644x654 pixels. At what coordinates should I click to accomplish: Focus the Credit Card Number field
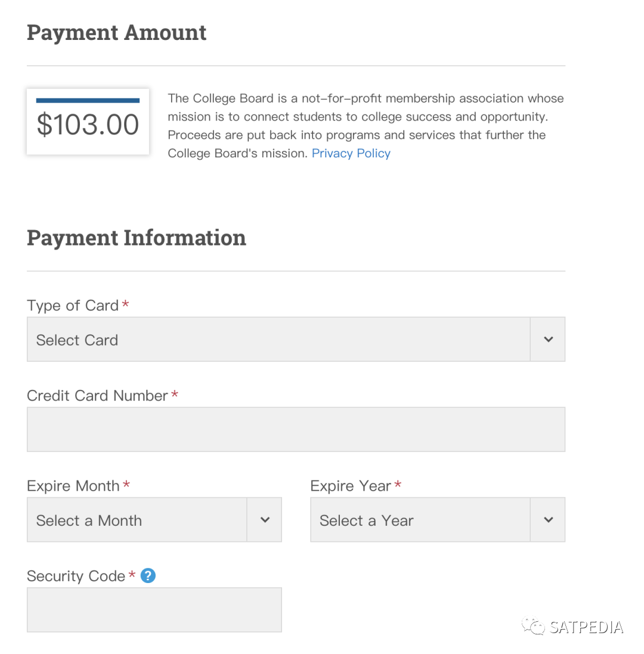coord(296,429)
